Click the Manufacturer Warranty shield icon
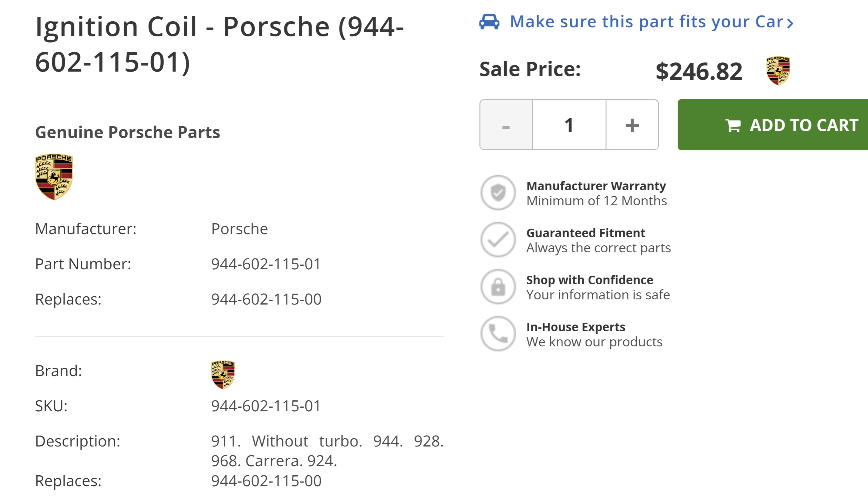This screenshot has width=868, height=502. point(498,193)
